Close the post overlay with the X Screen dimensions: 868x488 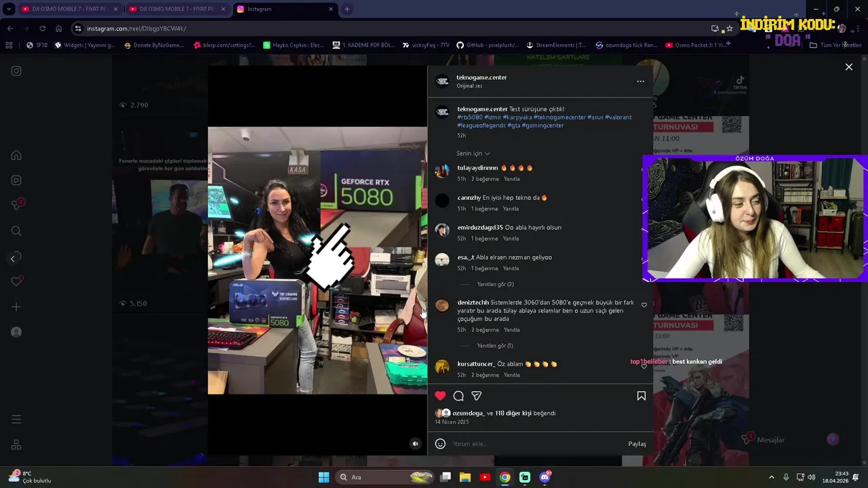click(848, 67)
